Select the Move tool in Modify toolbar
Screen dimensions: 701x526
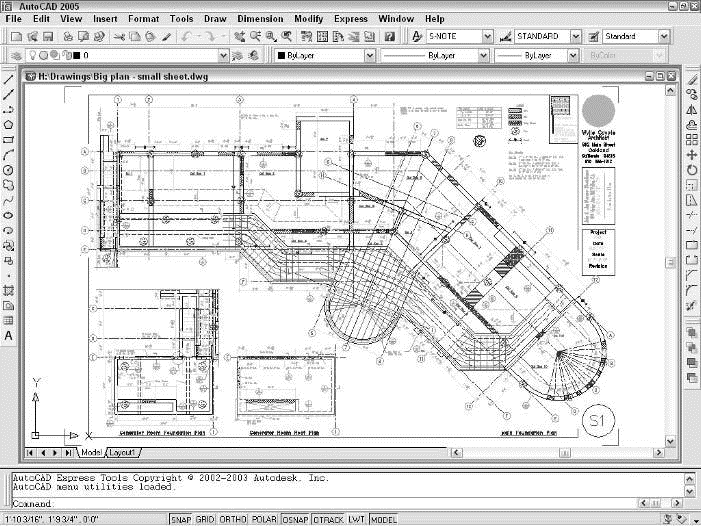click(692, 155)
